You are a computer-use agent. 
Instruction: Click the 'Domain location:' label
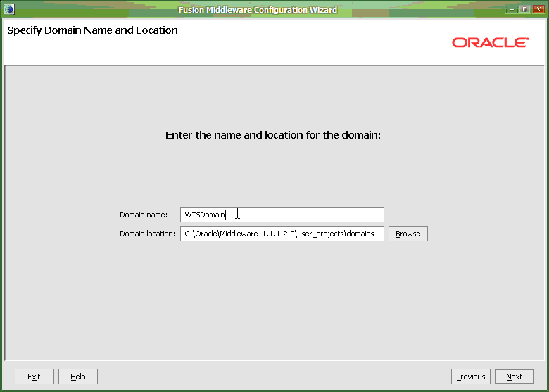click(147, 234)
